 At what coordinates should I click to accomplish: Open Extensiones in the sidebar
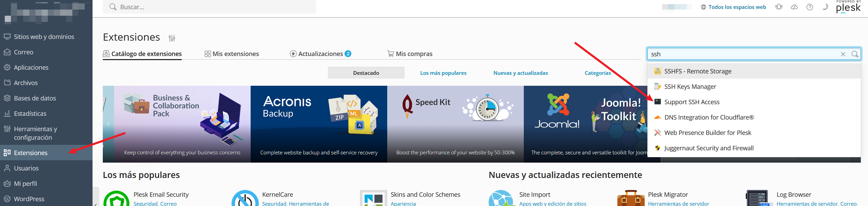(x=30, y=153)
